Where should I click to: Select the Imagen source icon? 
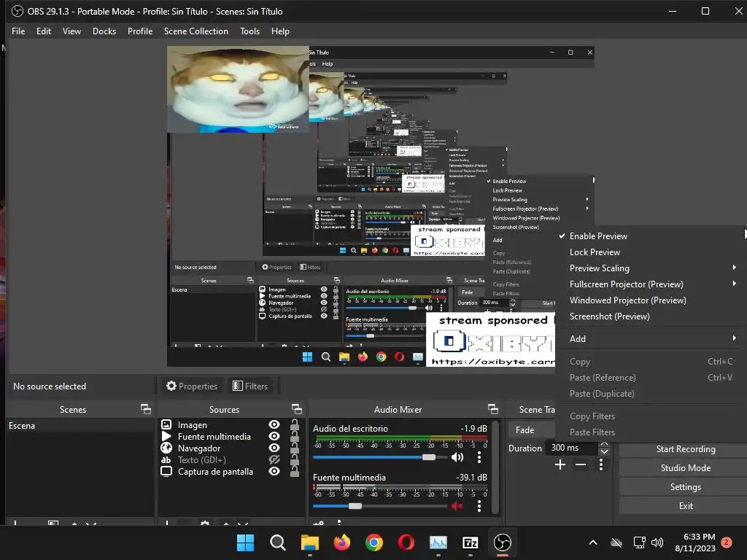point(166,424)
